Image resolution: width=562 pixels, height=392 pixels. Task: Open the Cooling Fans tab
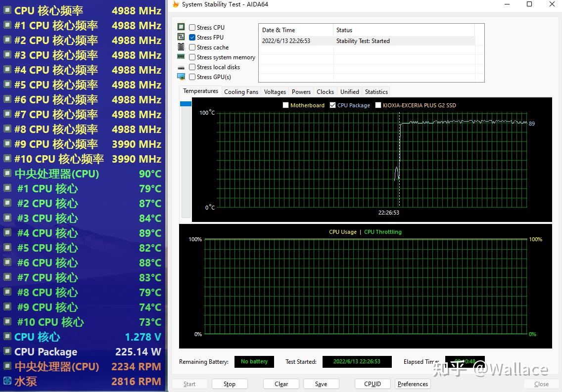pyautogui.click(x=241, y=91)
